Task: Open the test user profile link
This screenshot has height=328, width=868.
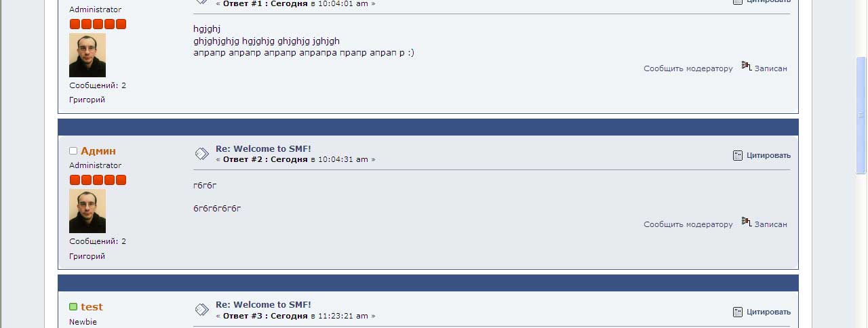Action: pos(92,307)
